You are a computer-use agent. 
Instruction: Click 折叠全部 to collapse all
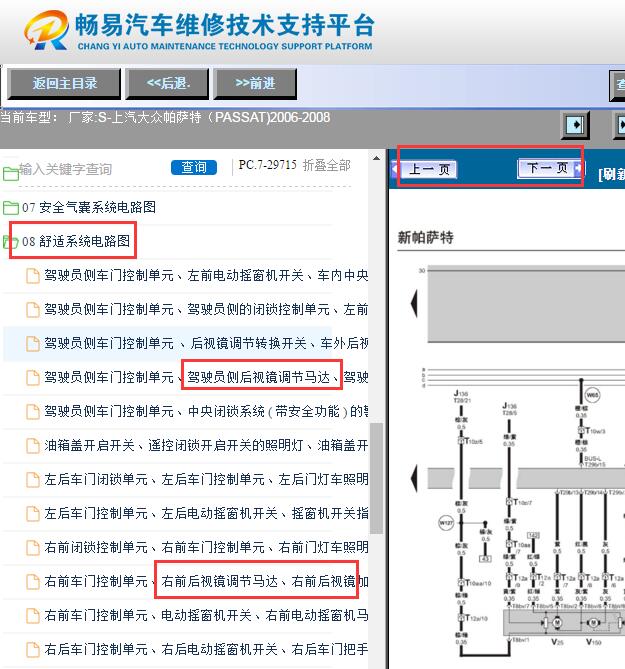[326, 165]
